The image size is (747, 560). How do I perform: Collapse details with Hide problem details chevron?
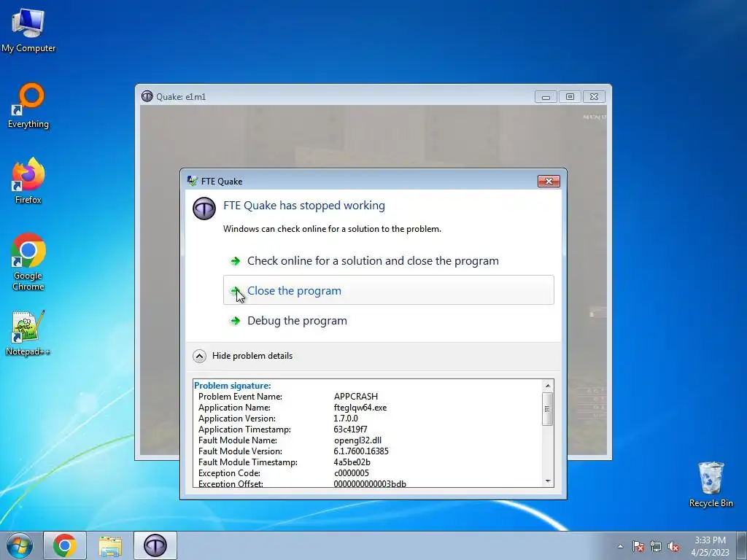(x=199, y=356)
